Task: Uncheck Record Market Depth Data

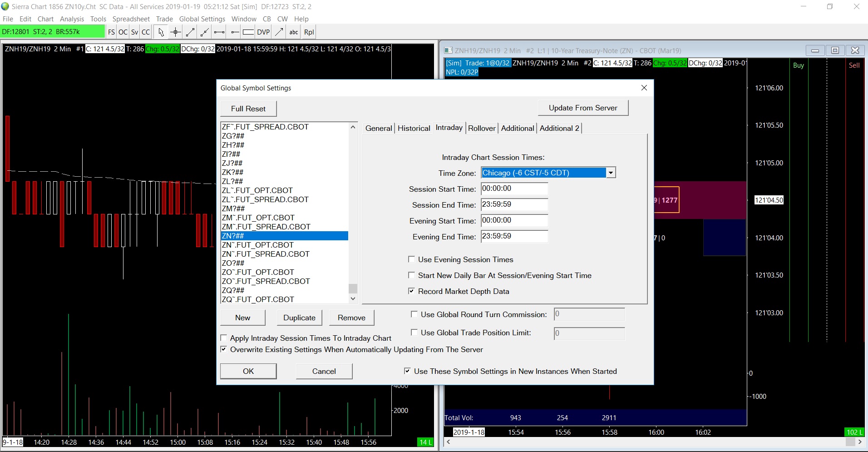Action: pos(412,291)
